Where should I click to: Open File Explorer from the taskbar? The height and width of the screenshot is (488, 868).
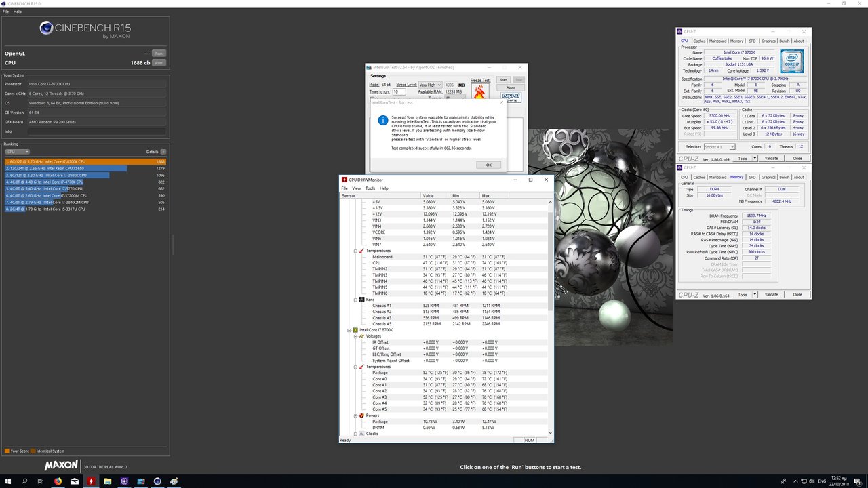point(108,481)
